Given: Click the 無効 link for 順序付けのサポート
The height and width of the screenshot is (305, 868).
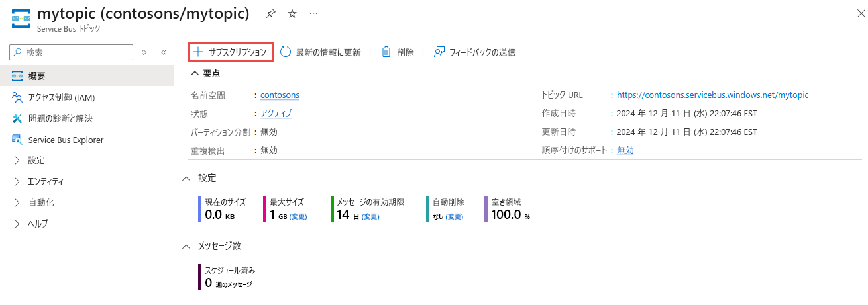Looking at the screenshot, I should 625,150.
